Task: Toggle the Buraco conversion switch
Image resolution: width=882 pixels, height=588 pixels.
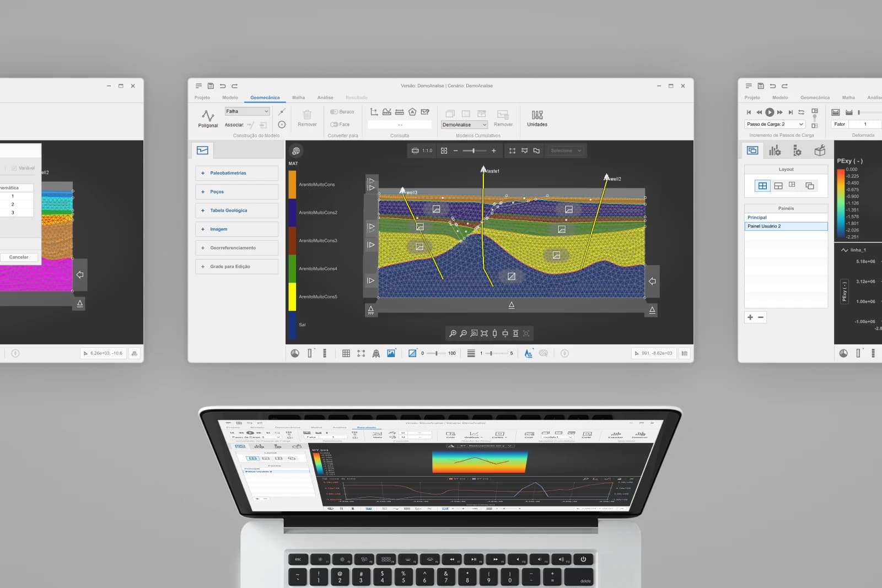Action: click(x=342, y=112)
